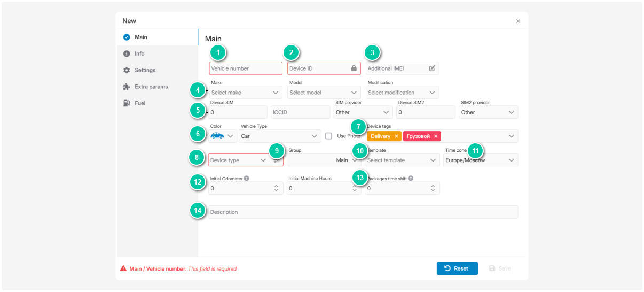Screen dimensions: 644x292
Task: Close the New dialog window
Action: click(x=518, y=21)
